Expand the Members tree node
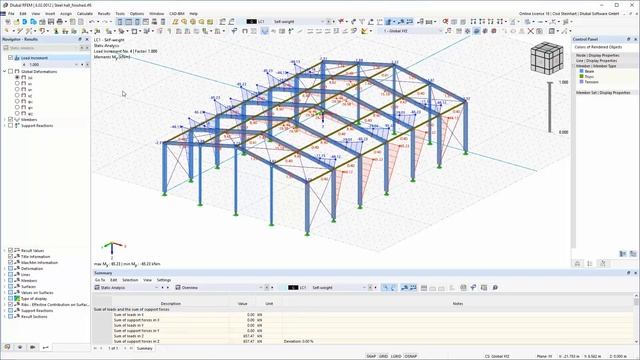 (x=5, y=120)
